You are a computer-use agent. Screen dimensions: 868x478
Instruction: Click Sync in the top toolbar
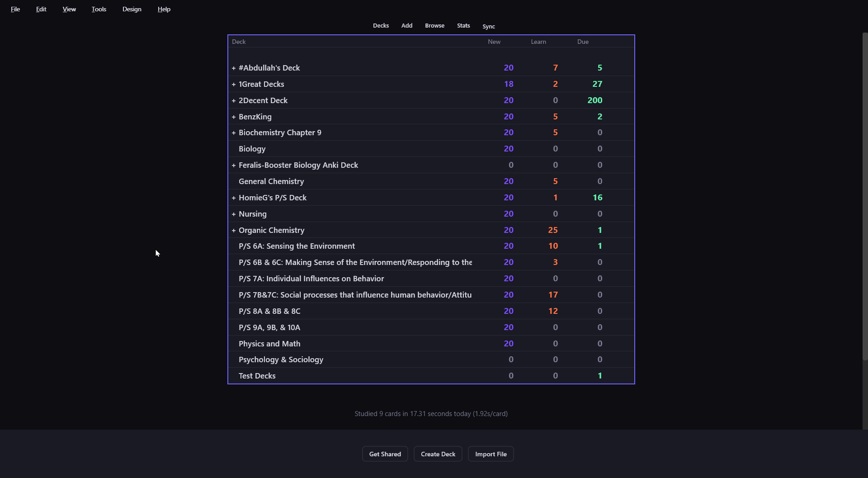488,26
